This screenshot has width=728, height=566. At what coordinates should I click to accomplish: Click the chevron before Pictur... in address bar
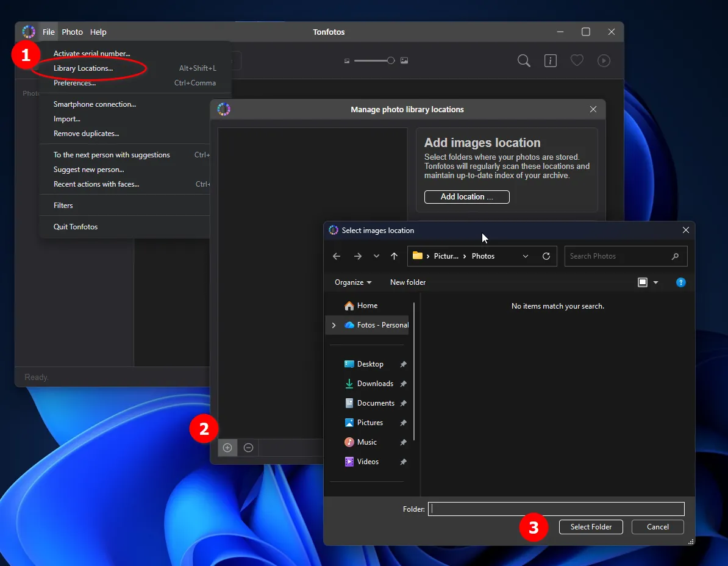tap(428, 256)
